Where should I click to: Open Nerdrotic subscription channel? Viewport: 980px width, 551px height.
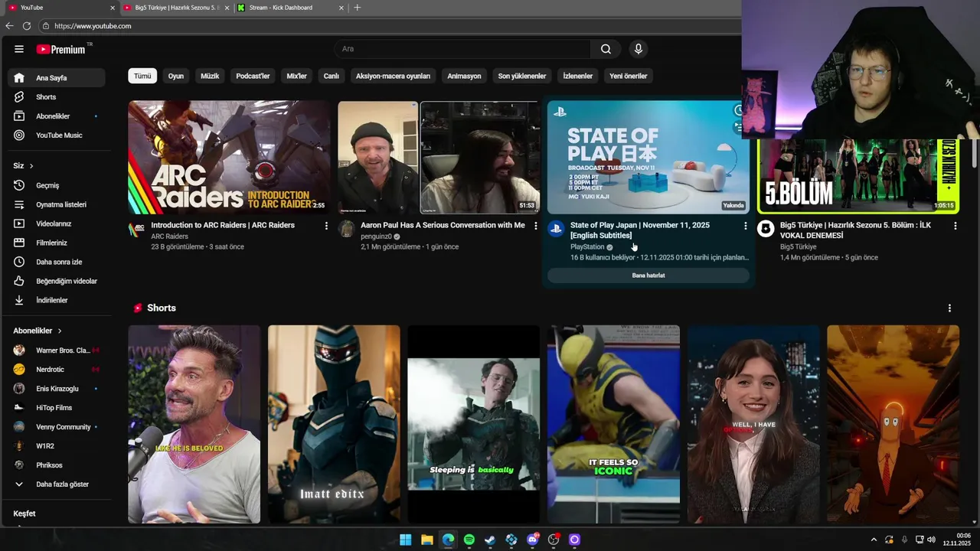click(x=57, y=369)
